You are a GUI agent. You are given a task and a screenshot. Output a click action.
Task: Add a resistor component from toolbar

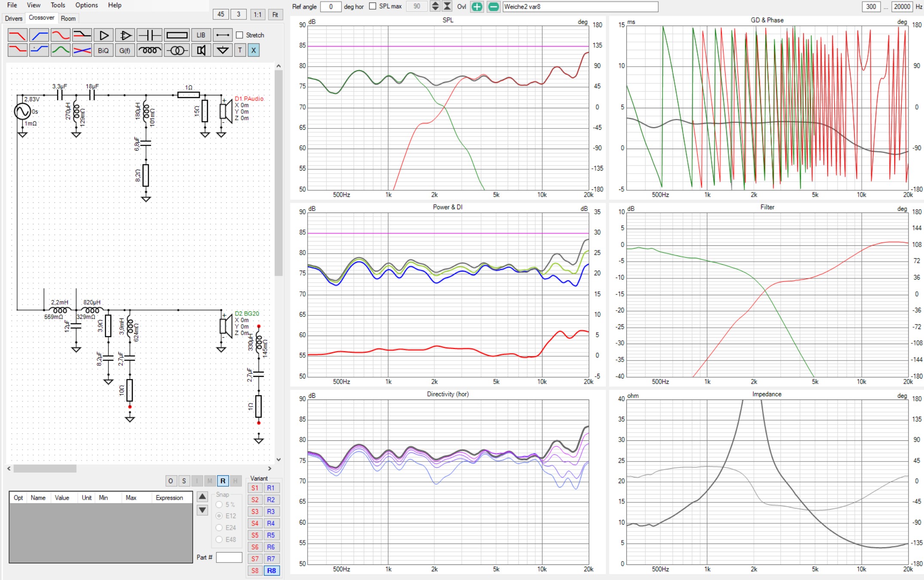point(177,35)
